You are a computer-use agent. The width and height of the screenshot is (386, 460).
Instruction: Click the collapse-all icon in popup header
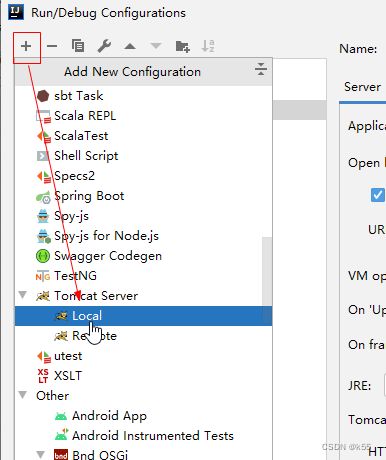click(261, 69)
